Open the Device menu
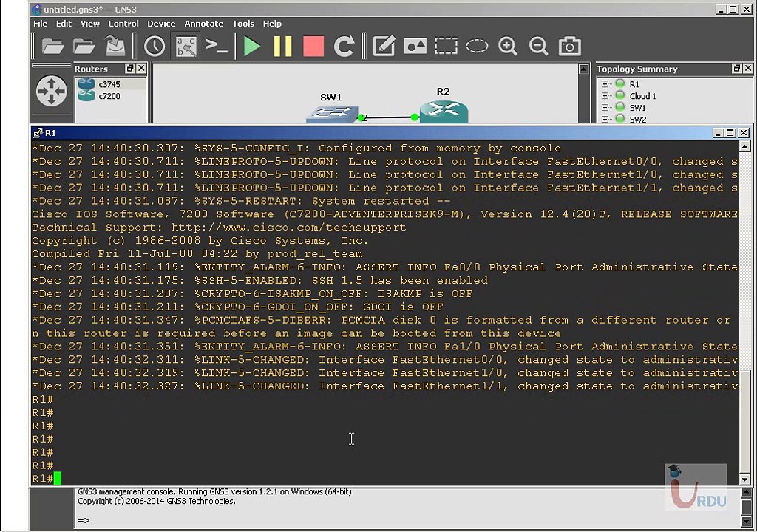 coord(161,23)
